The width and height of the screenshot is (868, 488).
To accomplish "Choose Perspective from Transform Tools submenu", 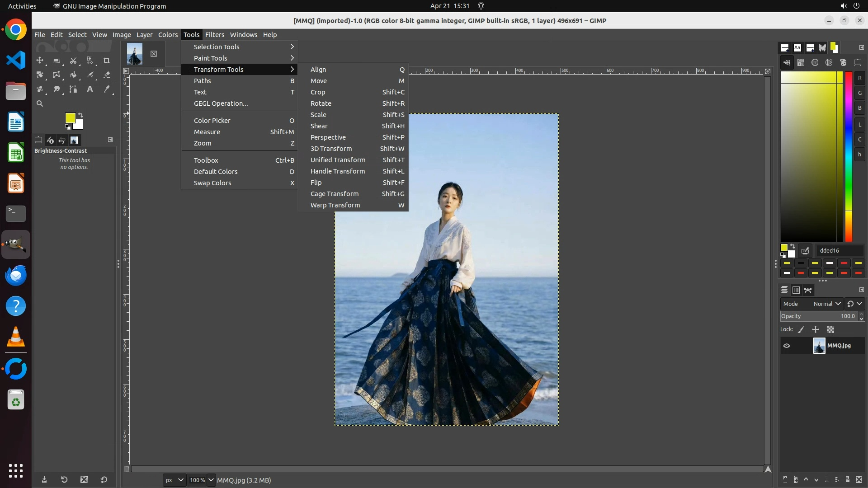I will (x=328, y=137).
